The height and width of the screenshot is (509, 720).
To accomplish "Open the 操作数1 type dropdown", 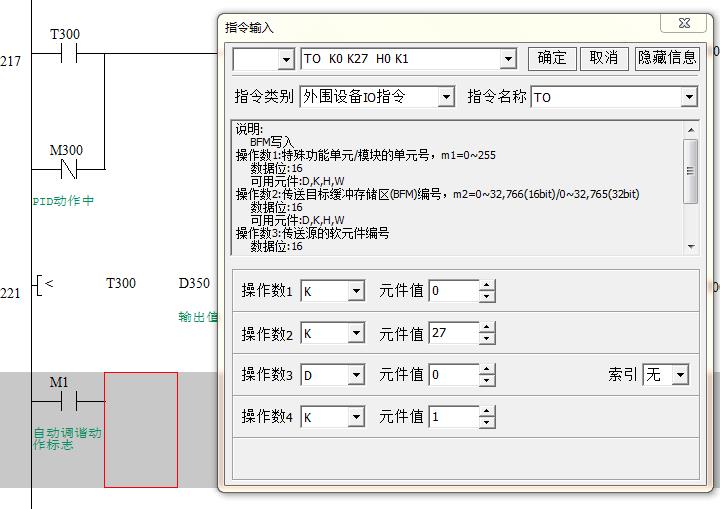I will tap(356, 291).
